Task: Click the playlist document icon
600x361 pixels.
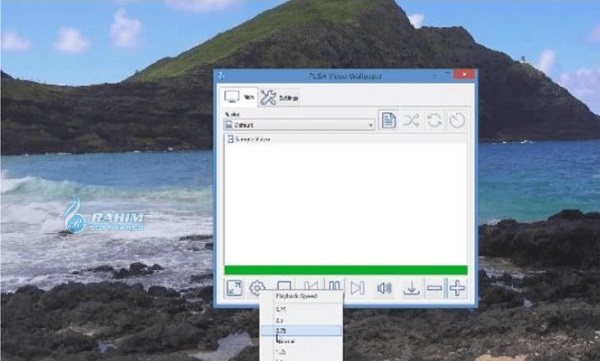Action: click(x=388, y=121)
